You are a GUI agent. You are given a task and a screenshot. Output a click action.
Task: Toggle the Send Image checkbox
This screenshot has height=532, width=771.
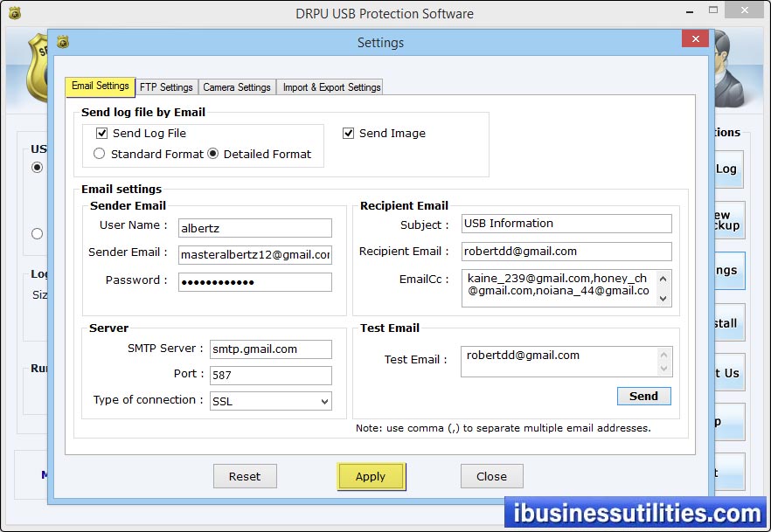[348, 133]
